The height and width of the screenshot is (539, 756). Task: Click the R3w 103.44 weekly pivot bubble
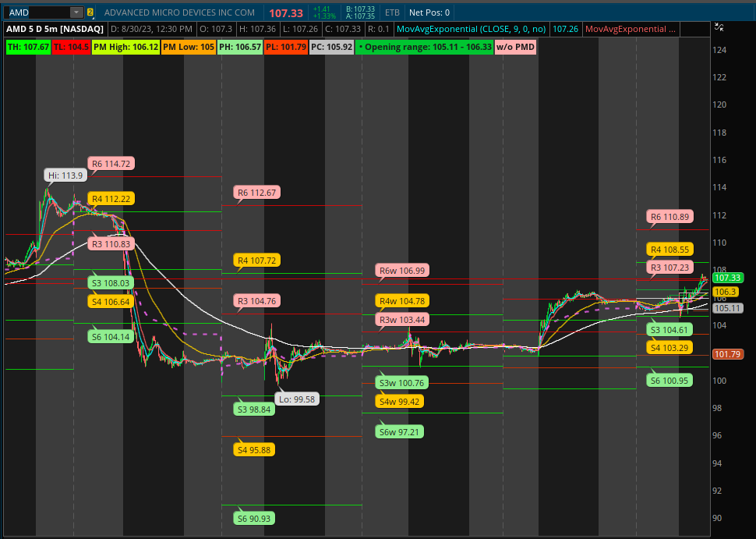[x=402, y=320]
